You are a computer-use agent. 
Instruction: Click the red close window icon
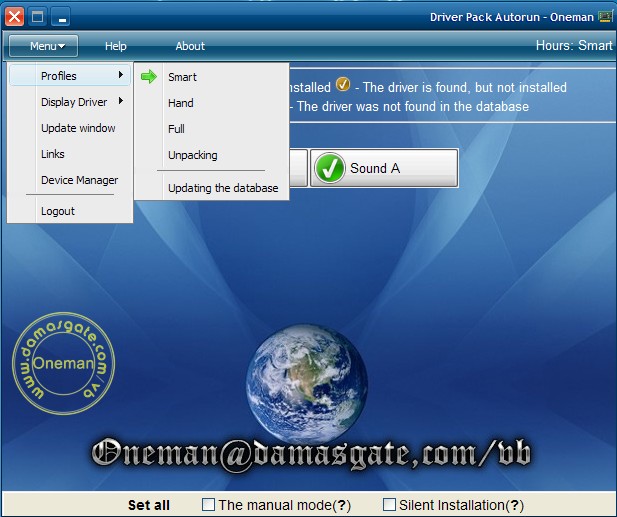tap(15, 17)
